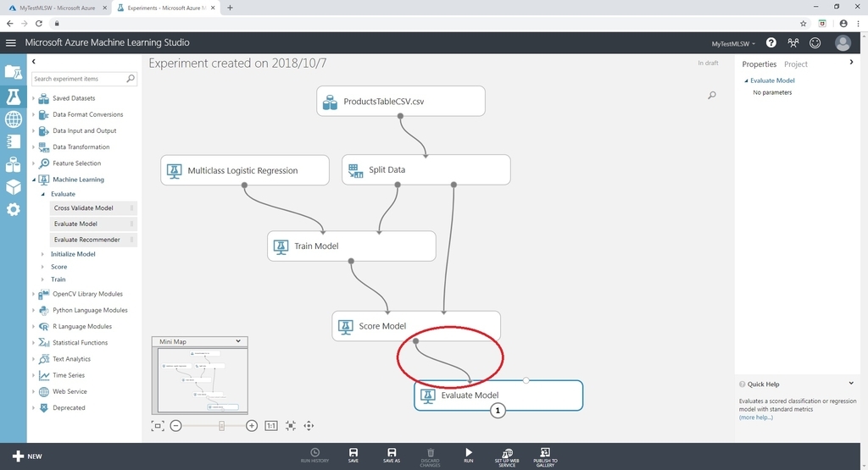The width and height of the screenshot is (868, 470).
Task: Expand Data Input and Output category
Action: coord(33,130)
